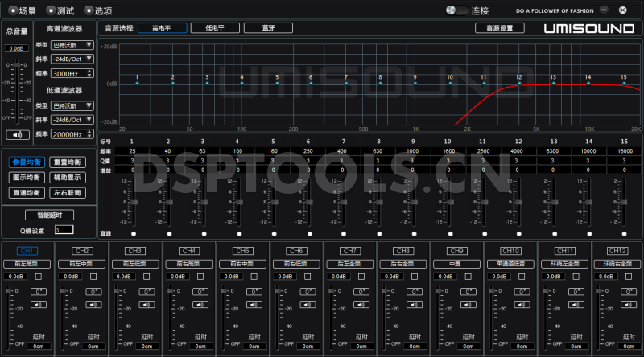
Task: Select EQ node 15 on the graph
Action: coord(624,84)
